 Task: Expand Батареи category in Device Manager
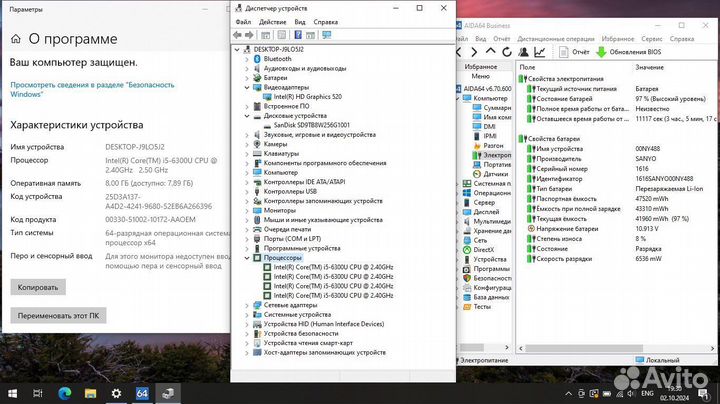pos(247,78)
